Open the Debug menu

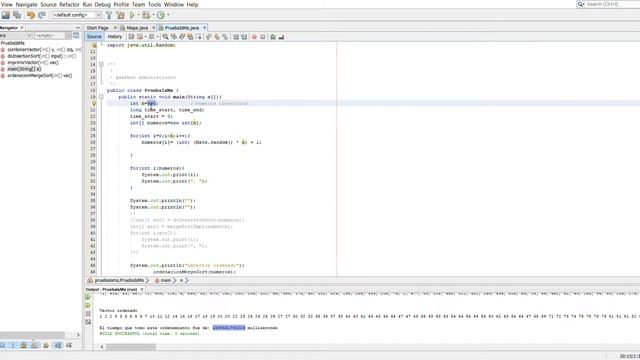coord(102,4)
